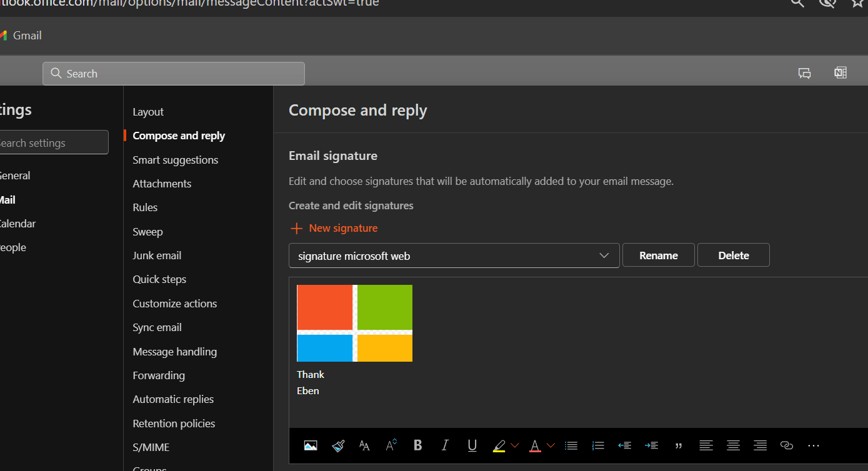The width and height of the screenshot is (868, 471).
Task: Apply yellow highlight with the highlighter pen
Action: tap(499, 445)
